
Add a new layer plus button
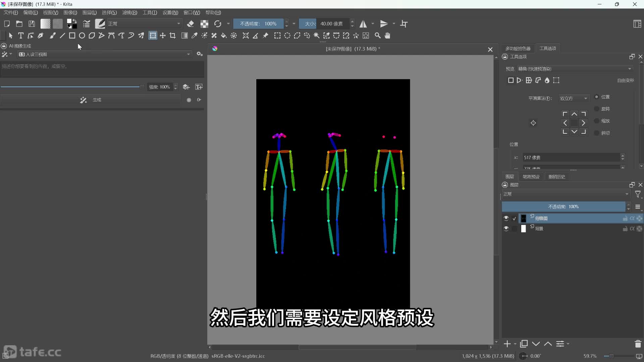(x=507, y=344)
